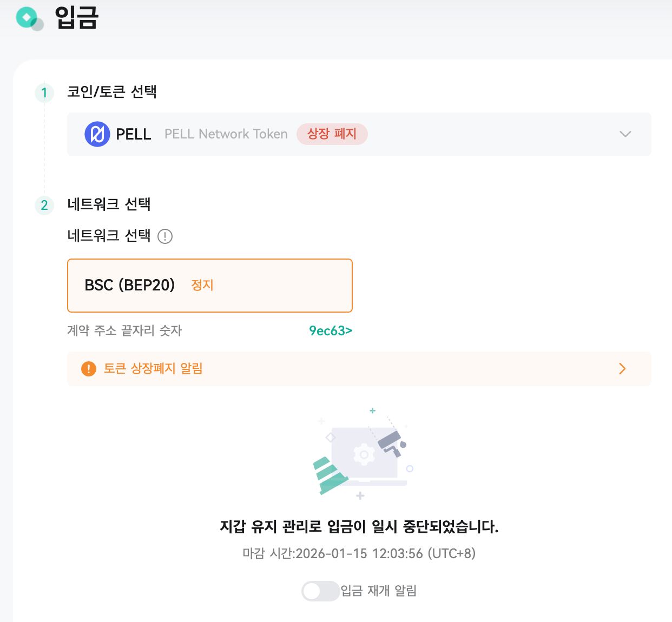This screenshot has width=672, height=622.
Task: Click the orange warning exclamation icon
Action: click(88, 369)
